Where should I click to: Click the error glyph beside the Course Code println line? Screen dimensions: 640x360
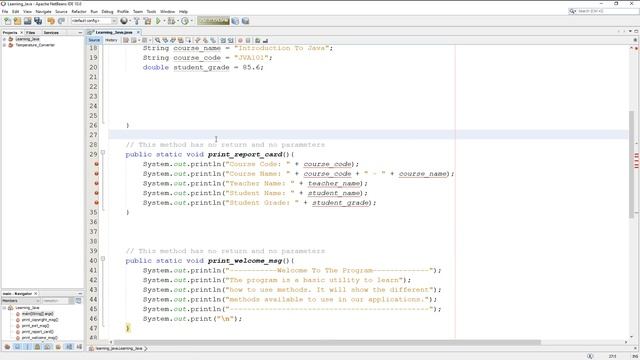97,164
